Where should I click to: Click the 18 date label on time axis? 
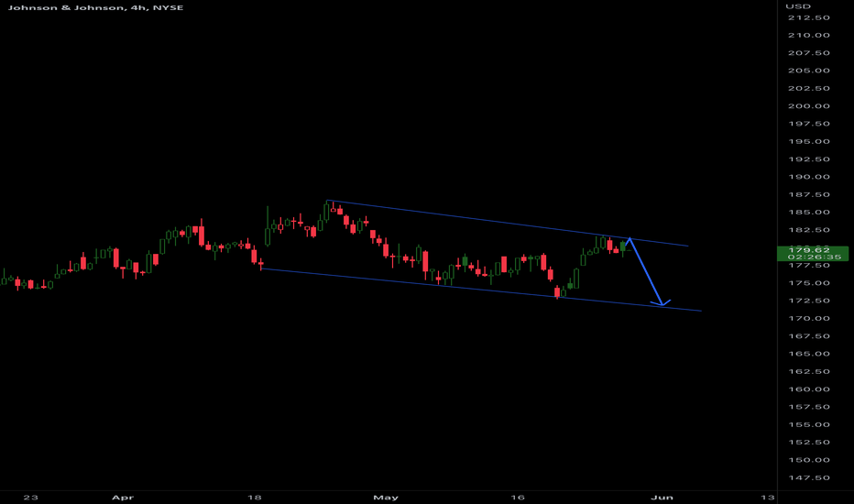(255, 498)
